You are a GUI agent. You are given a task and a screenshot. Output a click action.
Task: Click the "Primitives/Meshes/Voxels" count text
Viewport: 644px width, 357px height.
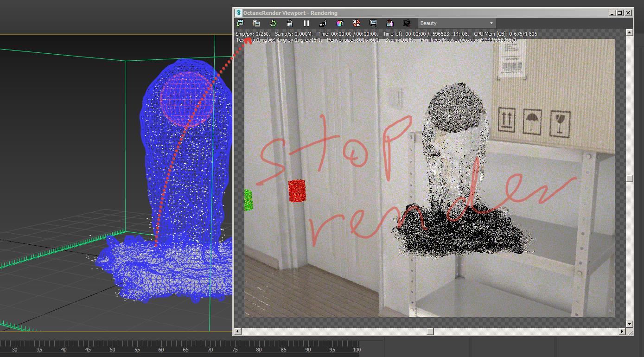[x=468, y=40]
